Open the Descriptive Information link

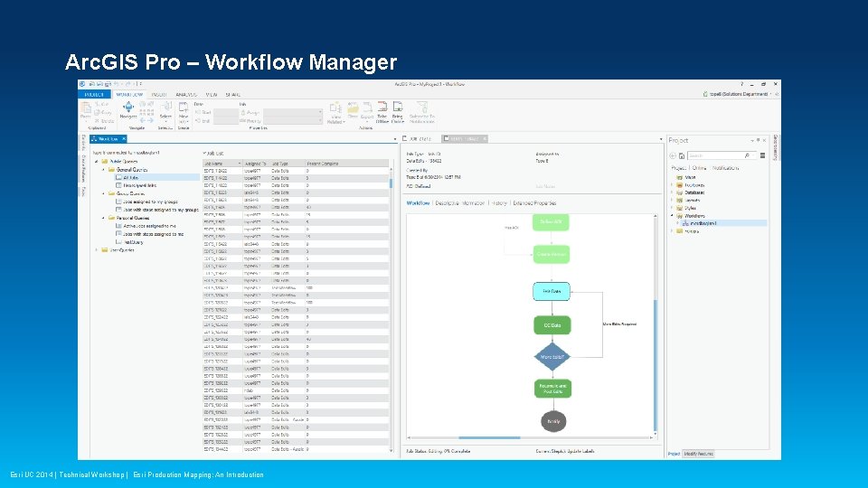tap(460, 203)
